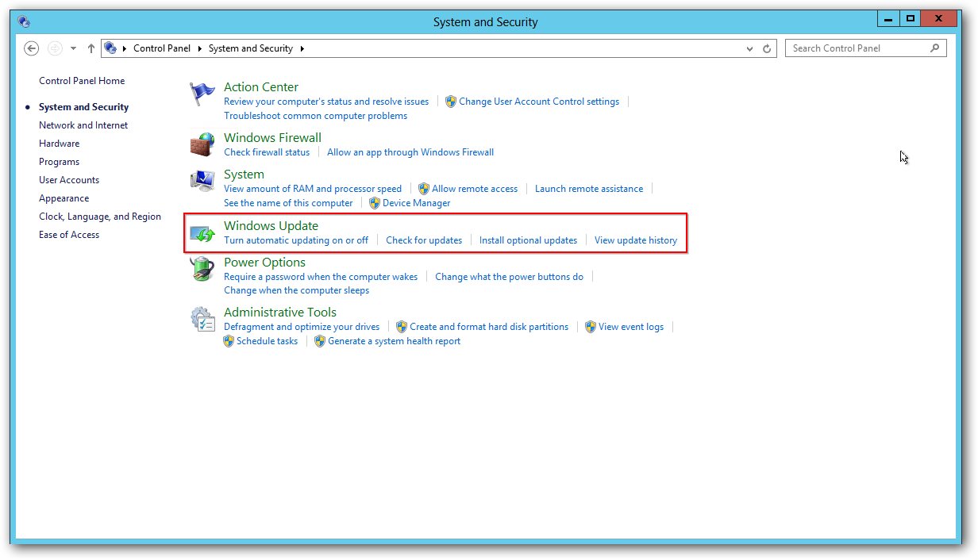Click the Power Options battery icon
The image size is (978, 560).
click(202, 269)
